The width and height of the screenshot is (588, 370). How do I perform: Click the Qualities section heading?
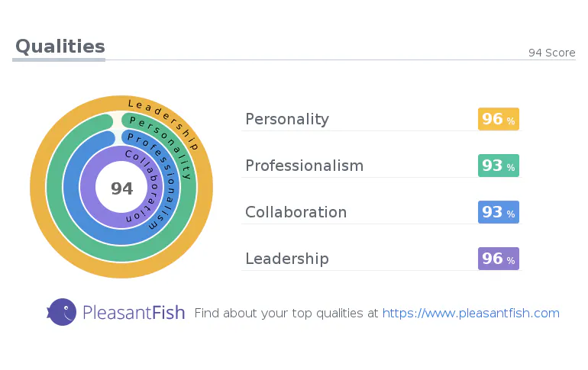tap(60, 47)
